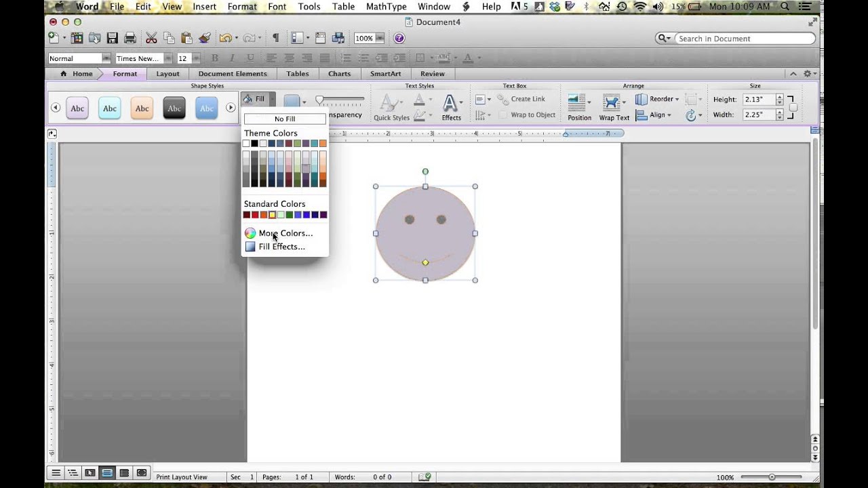This screenshot has width=868, height=488.
Task: Open the Toolbox icon
Action: tap(320, 38)
